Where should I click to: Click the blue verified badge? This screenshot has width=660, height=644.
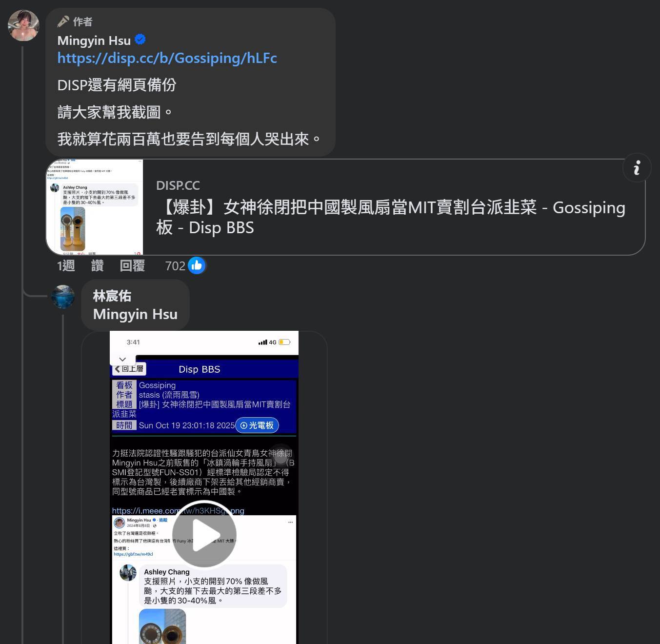point(140,40)
